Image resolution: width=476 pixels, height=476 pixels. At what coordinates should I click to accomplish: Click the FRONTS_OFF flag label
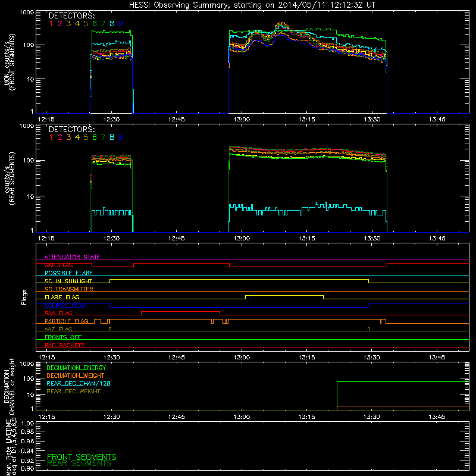point(63,337)
